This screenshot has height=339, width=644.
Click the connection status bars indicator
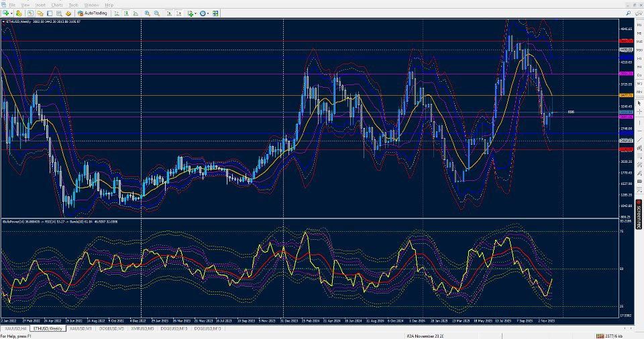point(600,336)
